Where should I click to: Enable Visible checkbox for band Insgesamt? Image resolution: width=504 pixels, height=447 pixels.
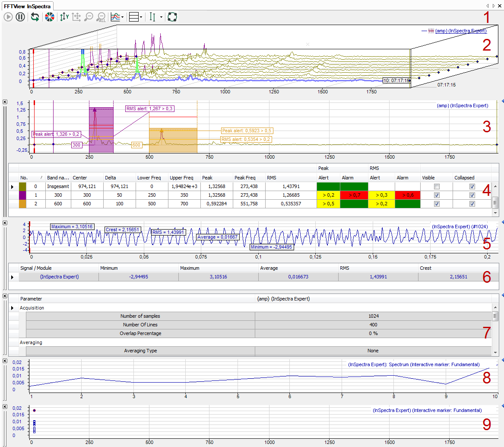[437, 186]
